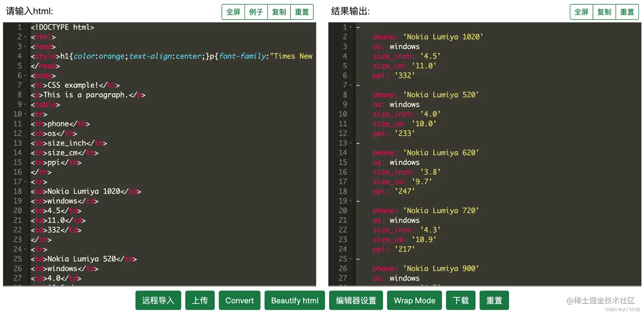Fold the output item starting at line 13
Screen dimensions: 644x314
[351, 143]
